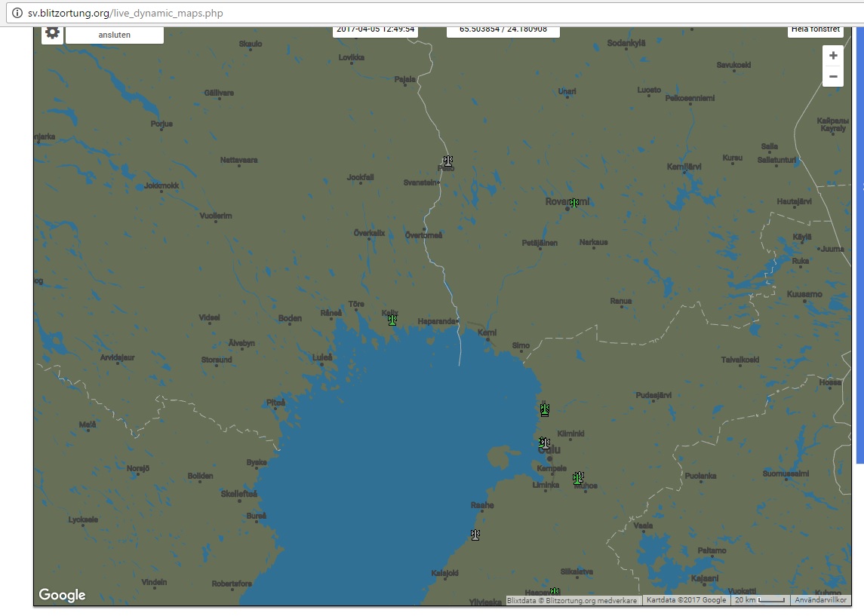Viewport: 864px width, 616px height.
Task: View site information icon in address bar
Action: [17, 14]
